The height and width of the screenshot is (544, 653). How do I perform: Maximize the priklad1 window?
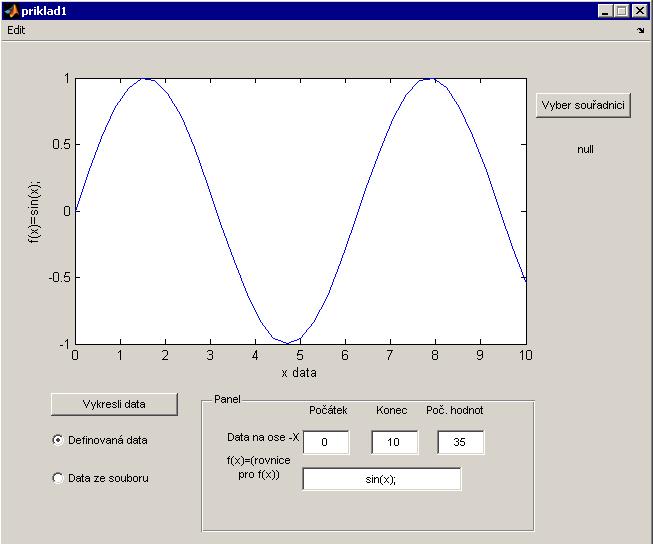(x=621, y=11)
